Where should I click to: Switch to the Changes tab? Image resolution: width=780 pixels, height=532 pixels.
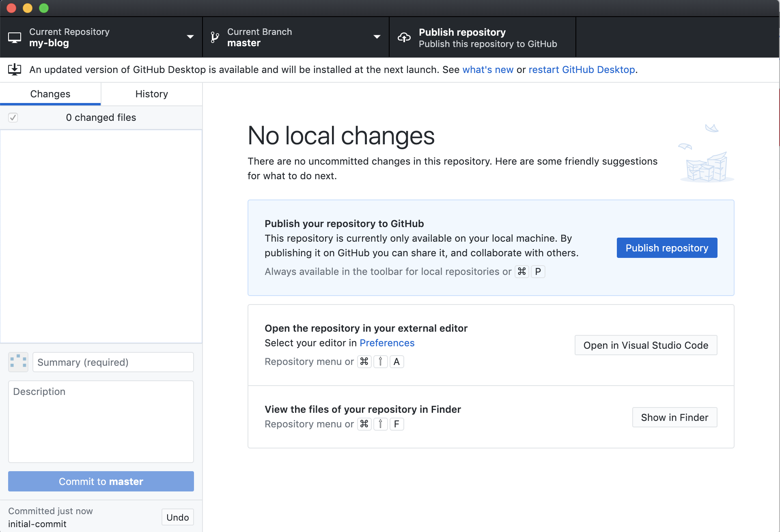pos(50,94)
